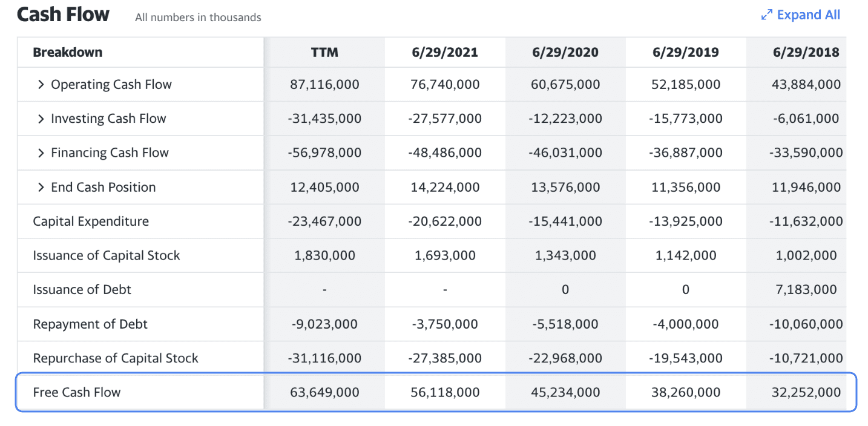
Task: Select the 6/29/2021 column header
Action: point(444,53)
